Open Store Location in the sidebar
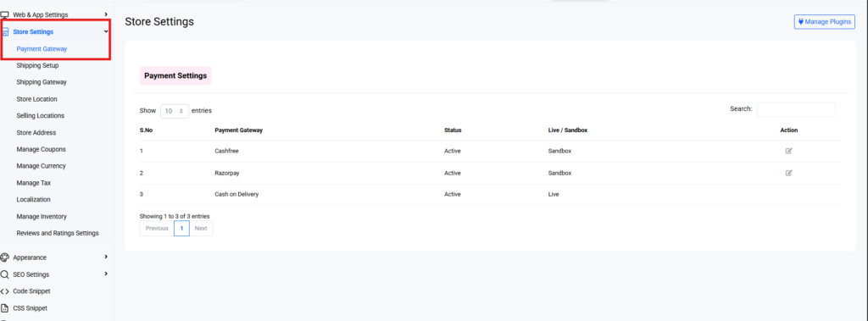The width and height of the screenshot is (868, 321). (x=37, y=99)
